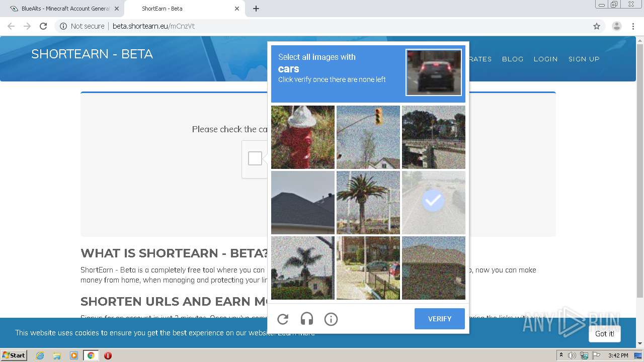Select the red fire hydrant tile
This screenshot has height=362, width=644.
(x=303, y=137)
